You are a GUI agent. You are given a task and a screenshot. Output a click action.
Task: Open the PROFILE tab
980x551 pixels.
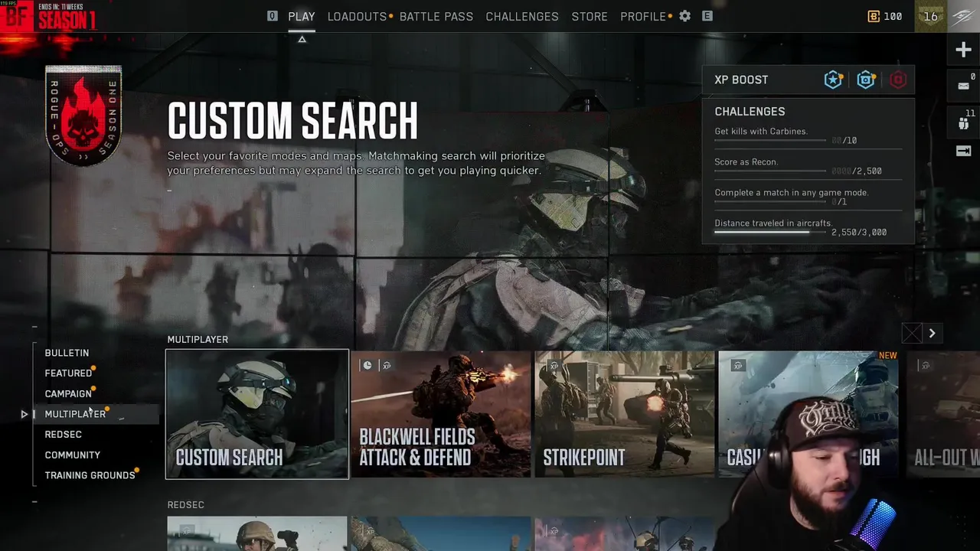click(x=643, y=16)
